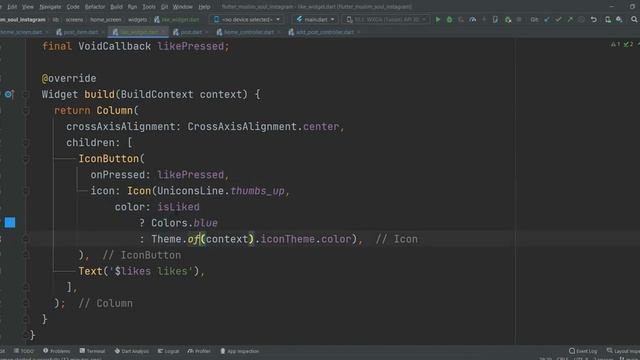Click the 'lib' breadcrumb folder
640x360 pixels.
(x=56, y=19)
